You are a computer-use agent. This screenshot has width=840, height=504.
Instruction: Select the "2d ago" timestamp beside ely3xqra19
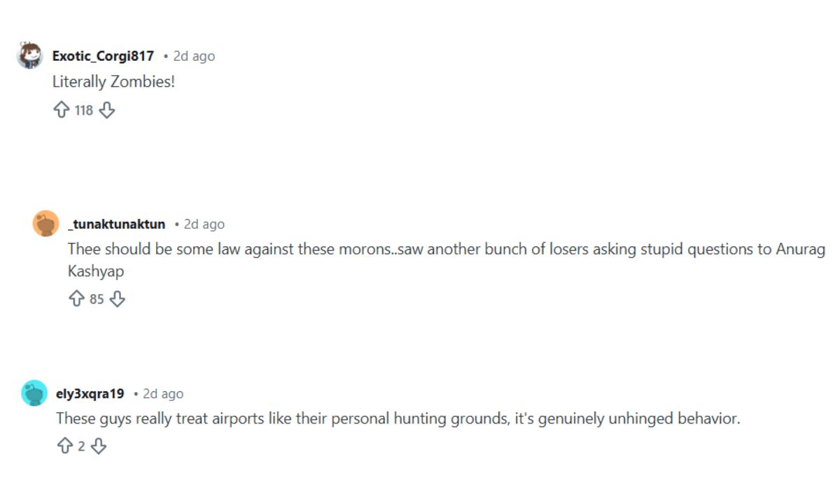pyautogui.click(x=163, y=393)
